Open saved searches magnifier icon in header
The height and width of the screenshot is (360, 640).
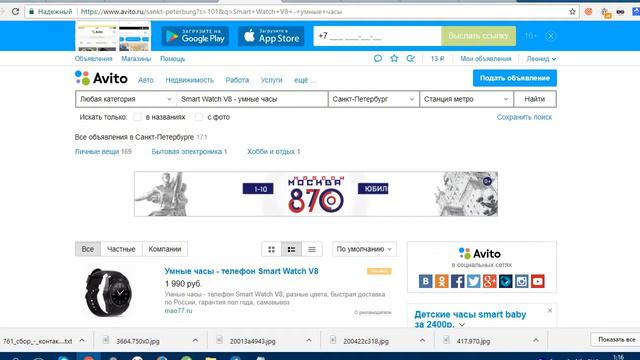411,58
